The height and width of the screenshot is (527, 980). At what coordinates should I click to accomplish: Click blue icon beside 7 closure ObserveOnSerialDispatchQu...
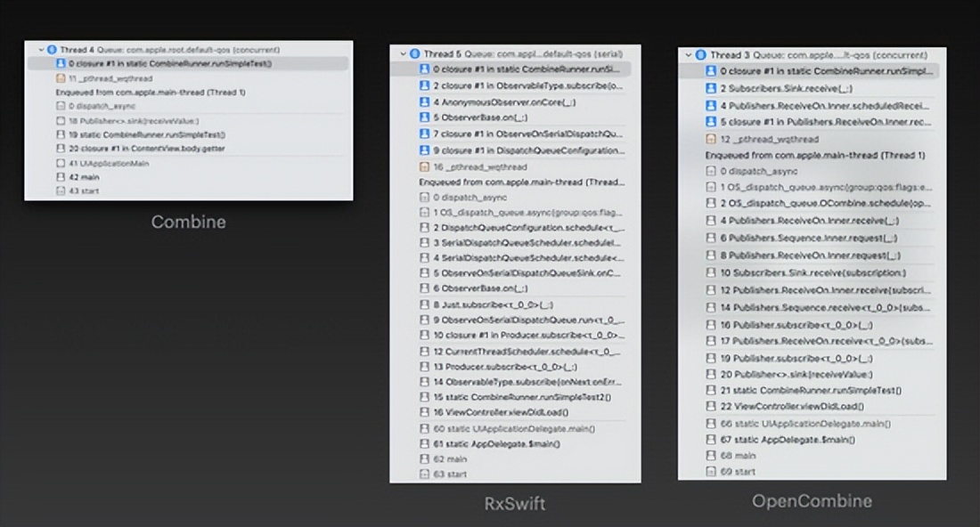tap(424, 134)
